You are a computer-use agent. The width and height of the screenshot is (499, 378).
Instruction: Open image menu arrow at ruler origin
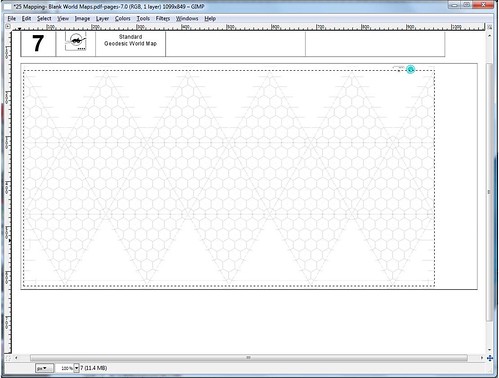(x=8, y=26)
